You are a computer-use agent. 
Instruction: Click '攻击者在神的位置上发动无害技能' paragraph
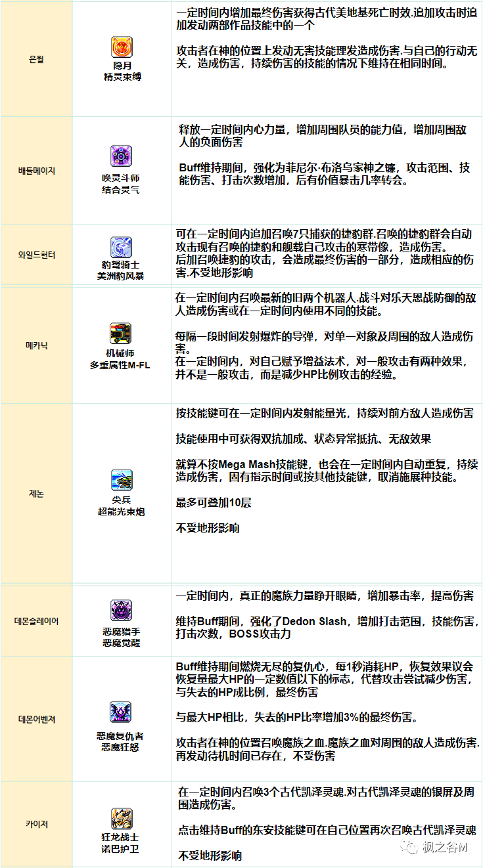click(327, 57)
